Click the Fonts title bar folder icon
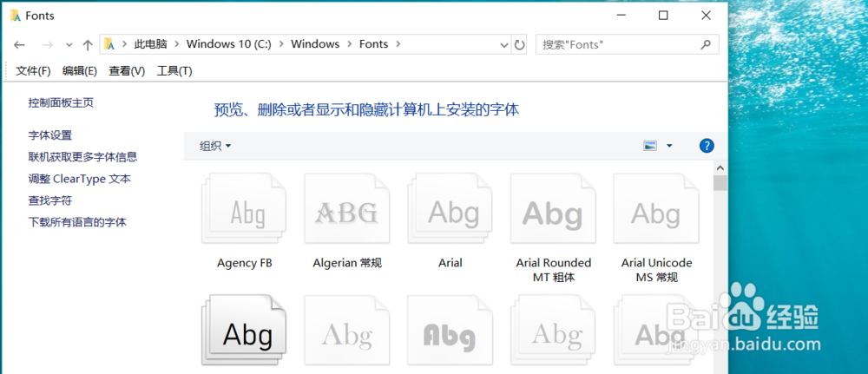 coord(16,16)
